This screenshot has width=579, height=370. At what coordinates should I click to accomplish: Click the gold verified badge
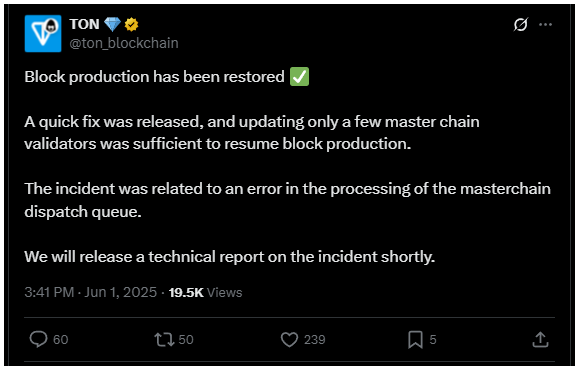[131, 25]
